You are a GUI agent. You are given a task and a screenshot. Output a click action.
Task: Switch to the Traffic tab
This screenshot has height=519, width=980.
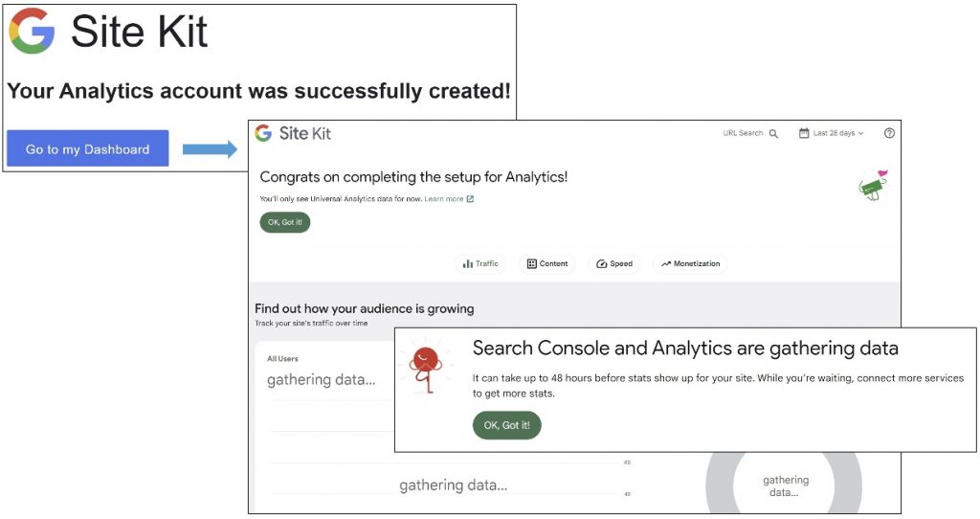pyautogui.click(x=480, y=263)
